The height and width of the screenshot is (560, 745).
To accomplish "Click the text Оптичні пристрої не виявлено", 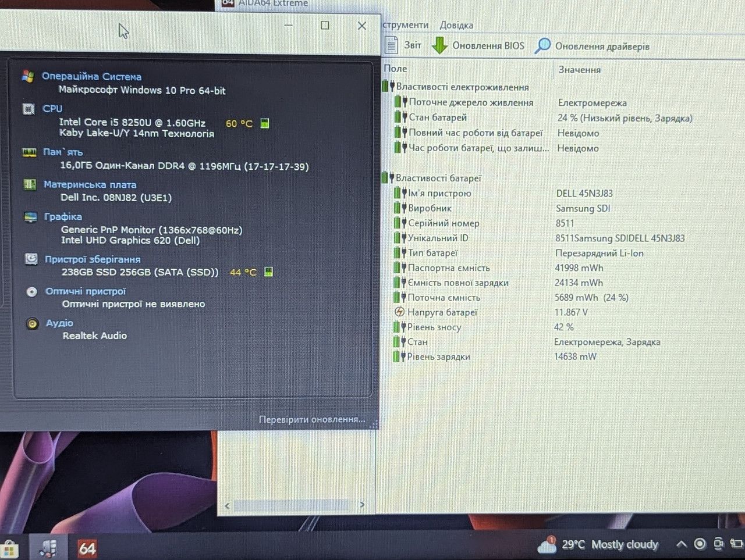I will (134, 304).
